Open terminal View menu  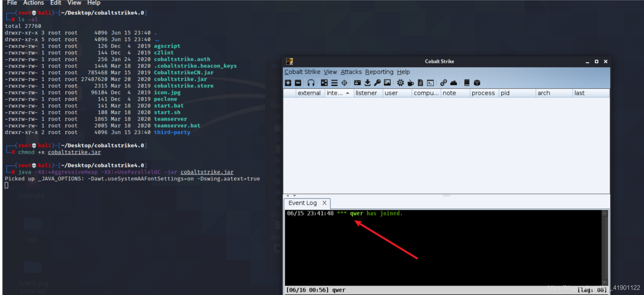(x=74, y=3)
